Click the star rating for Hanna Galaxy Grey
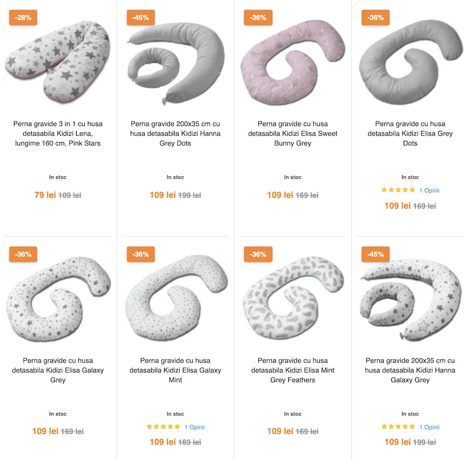Screen dimensions: 476x460 [398, 427]
